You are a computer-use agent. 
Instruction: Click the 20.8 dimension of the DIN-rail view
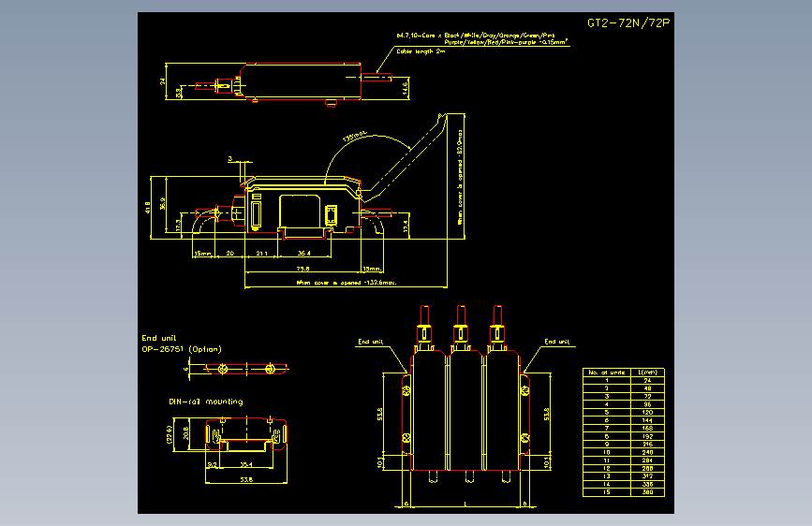(x=186, y=432)
